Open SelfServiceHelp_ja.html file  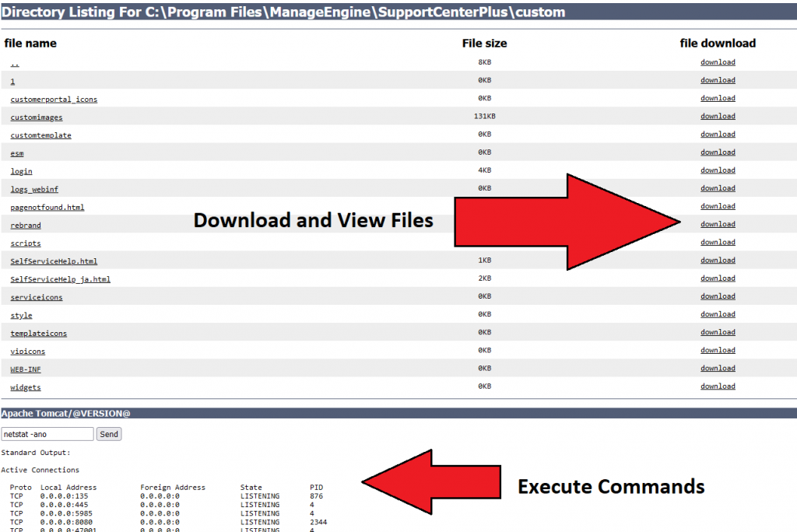[x=59, y=278]
